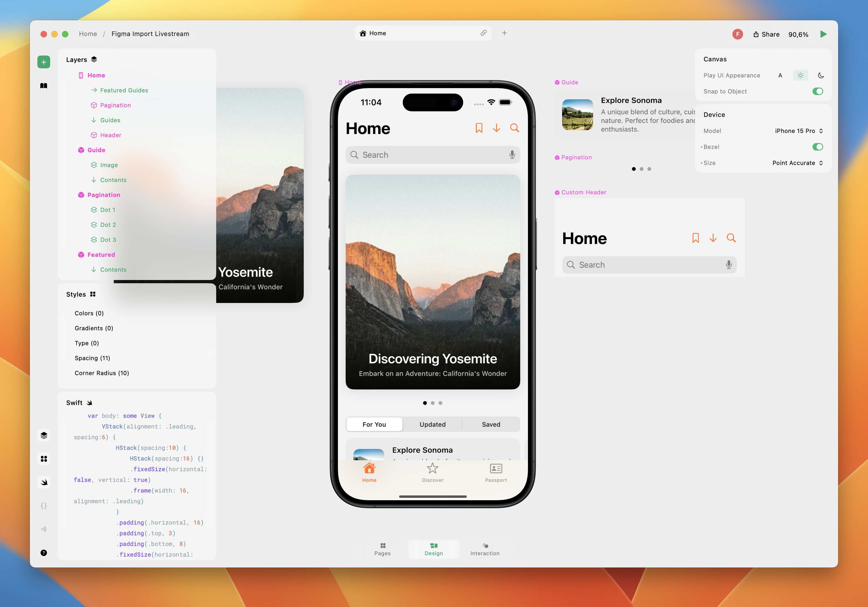The height and width of the screenshot is (607, 868).
Task: Select the Dot 2 layer
Action: (x=104, y=225)
